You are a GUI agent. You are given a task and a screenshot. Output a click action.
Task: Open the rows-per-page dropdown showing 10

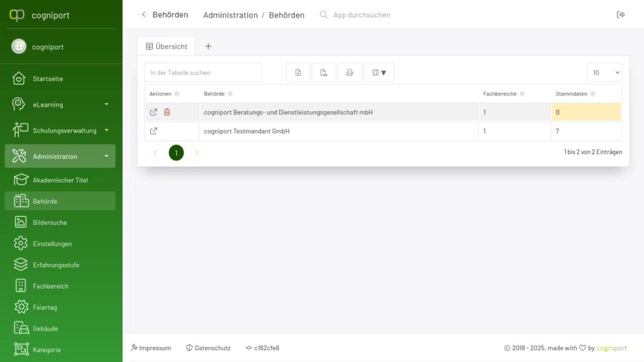604,73
